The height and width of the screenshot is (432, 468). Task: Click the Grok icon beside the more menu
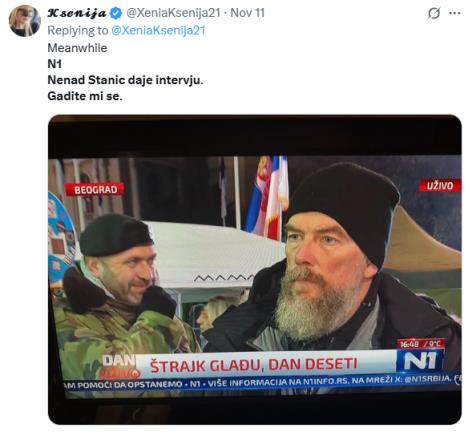[x=434, y=13]
